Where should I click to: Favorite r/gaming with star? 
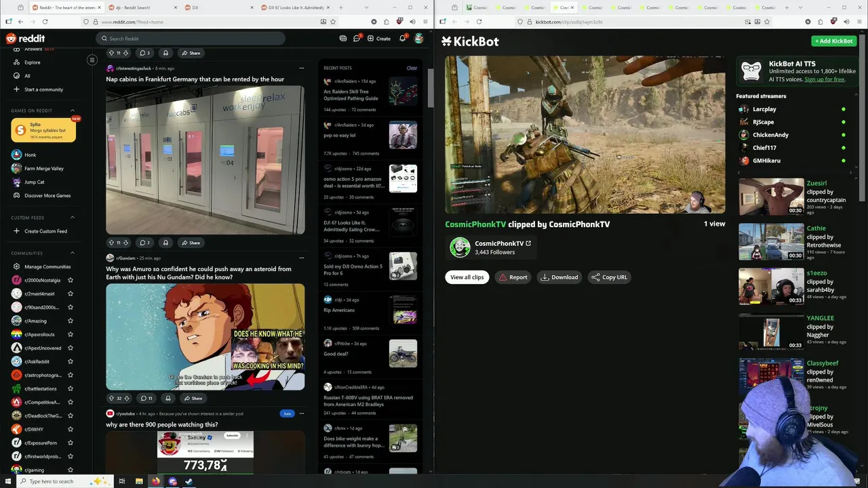[x=71, y=470]
